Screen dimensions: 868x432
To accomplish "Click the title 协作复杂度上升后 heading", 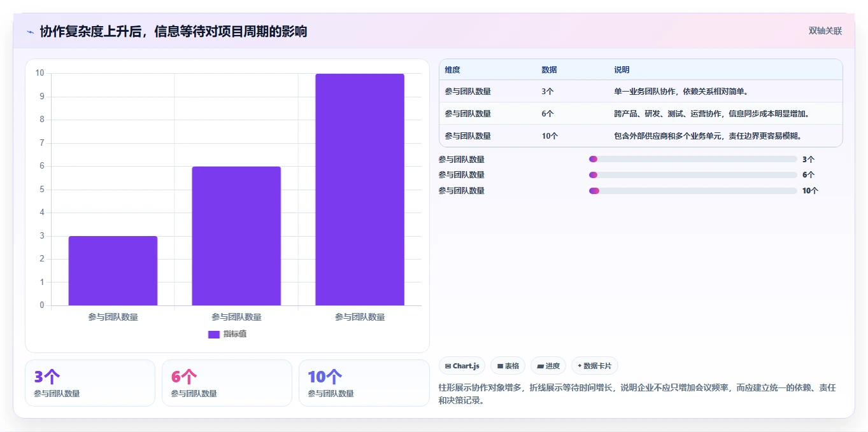I will point(173,31).
